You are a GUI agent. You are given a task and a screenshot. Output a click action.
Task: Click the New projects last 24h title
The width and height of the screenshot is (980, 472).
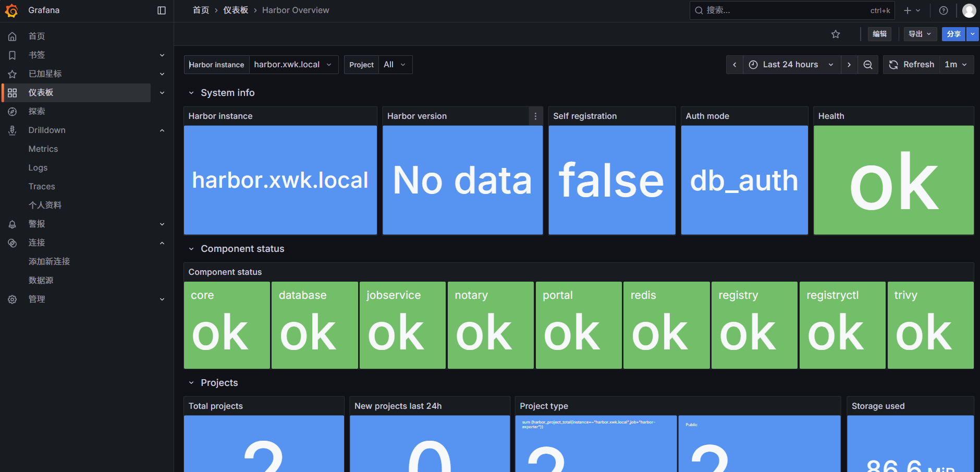(398, 406)
